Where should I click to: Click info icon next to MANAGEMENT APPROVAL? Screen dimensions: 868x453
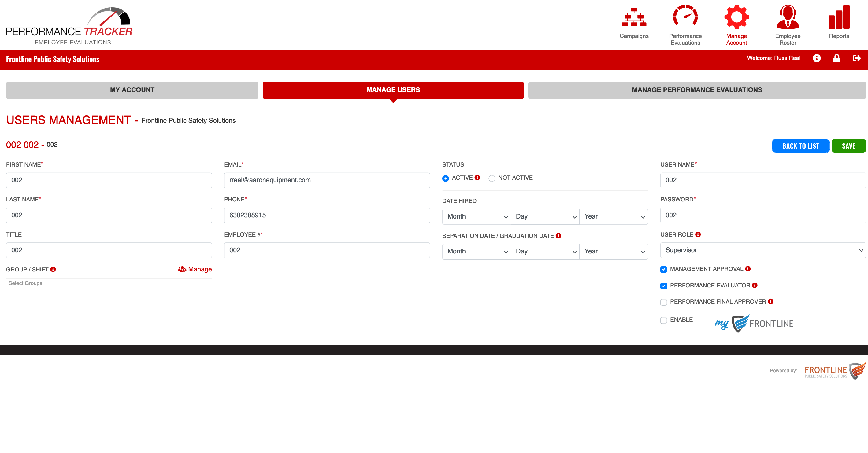point(748,269)
